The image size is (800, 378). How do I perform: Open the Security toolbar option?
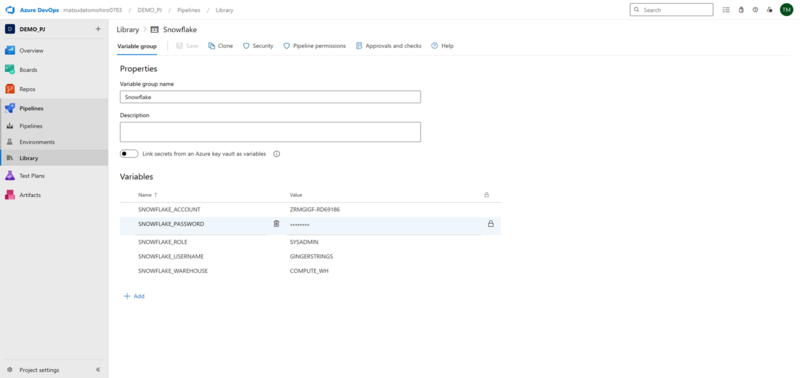[258, 46]
